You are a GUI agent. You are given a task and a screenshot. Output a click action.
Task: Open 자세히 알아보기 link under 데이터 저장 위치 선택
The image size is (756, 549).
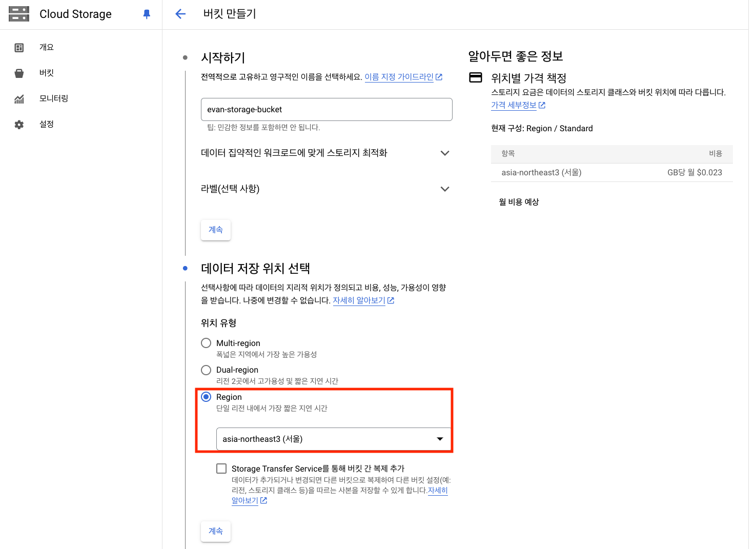tap(359, 300)
